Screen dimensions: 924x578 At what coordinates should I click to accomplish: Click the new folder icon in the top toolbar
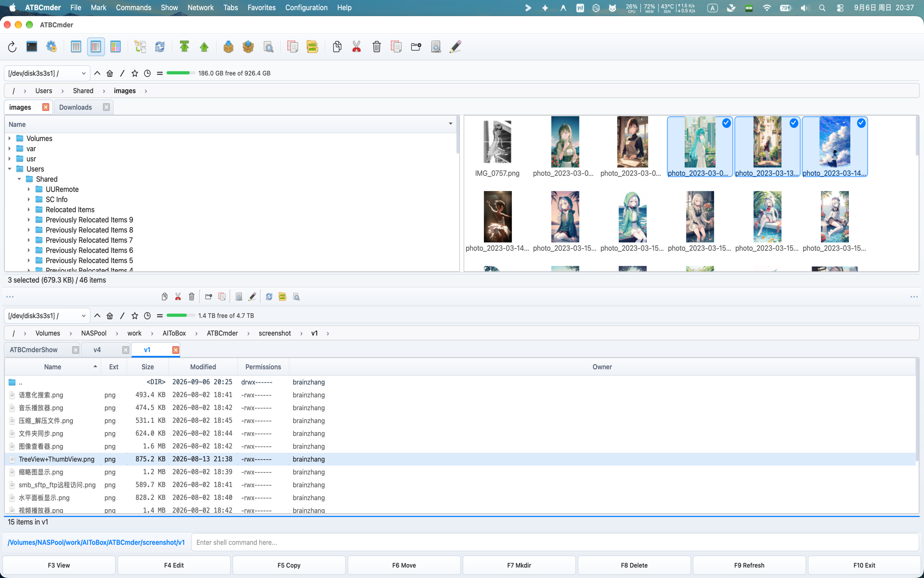416,47
